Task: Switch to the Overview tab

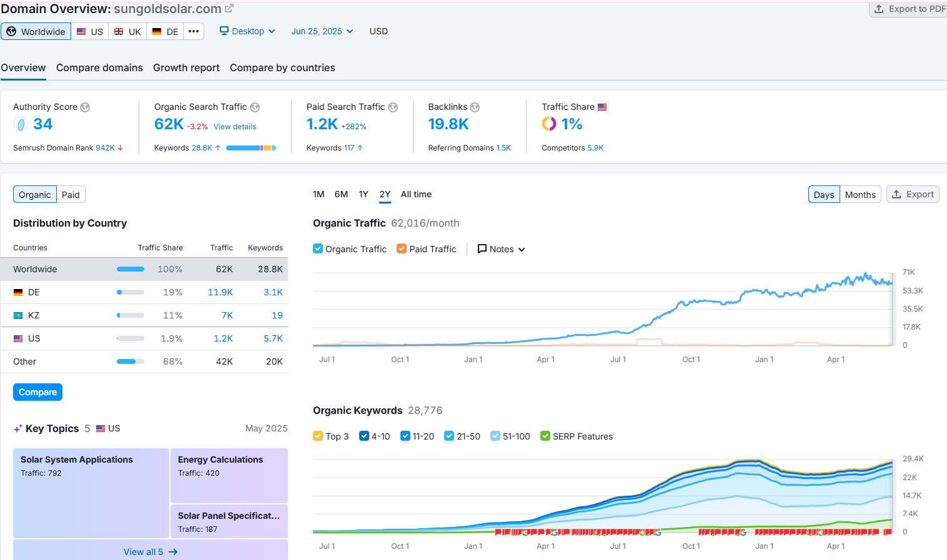Action: click(23, 67)
